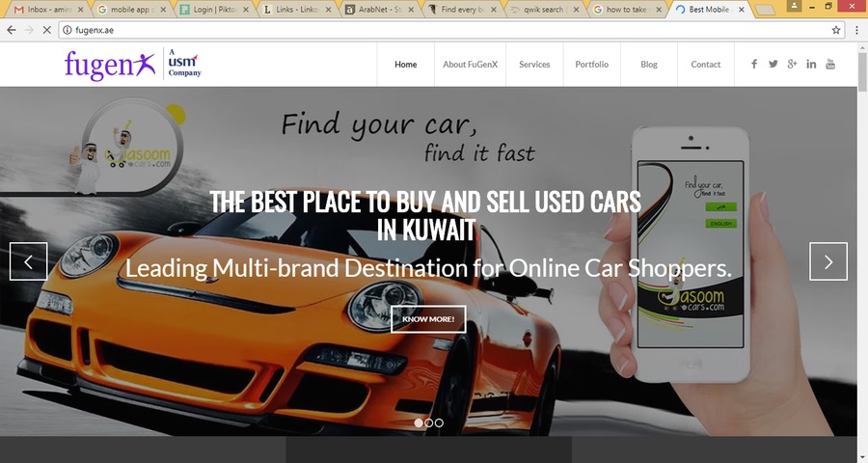Close the ArabNet tab
Image resolution: width=868 pixels, height=463 pixels.
coord(411,10)
